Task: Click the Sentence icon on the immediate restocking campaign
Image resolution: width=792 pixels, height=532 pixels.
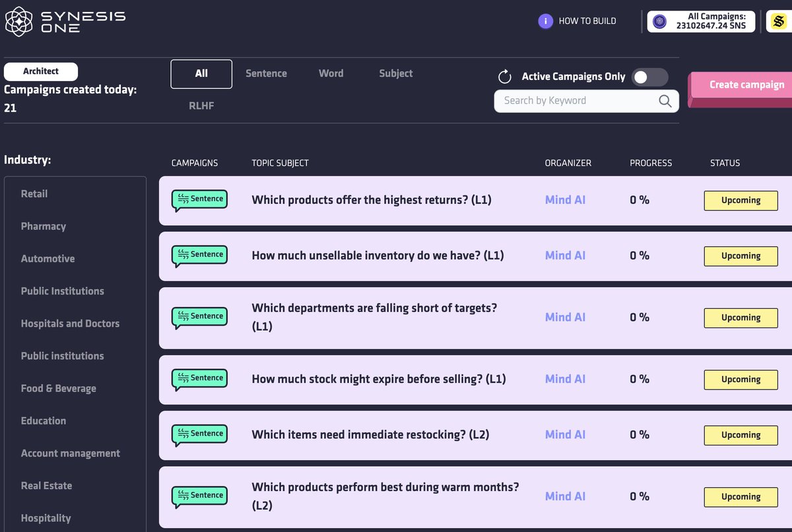Action: [199, 434]
